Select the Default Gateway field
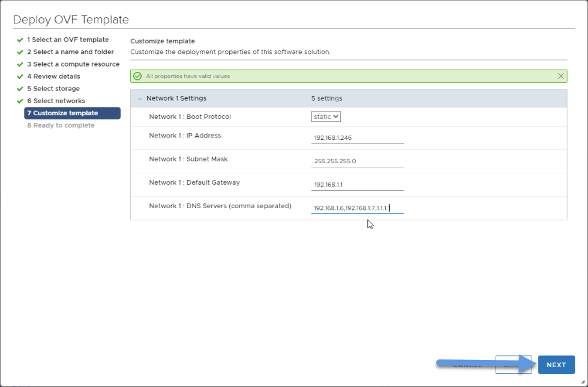Screen dimensions: 588x387 (x=358, y=185)
